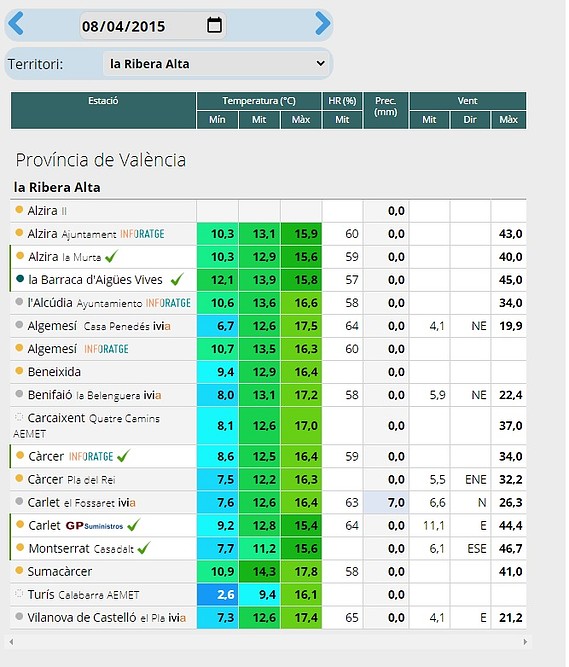Click the Temperatura Màx column header
Image resolution: width=569 pixels, height=667 pixels.
tap(301, 120)
